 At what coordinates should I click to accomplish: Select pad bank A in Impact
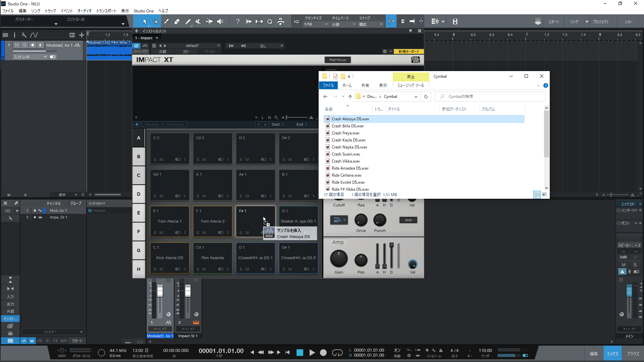coord(139,138)
